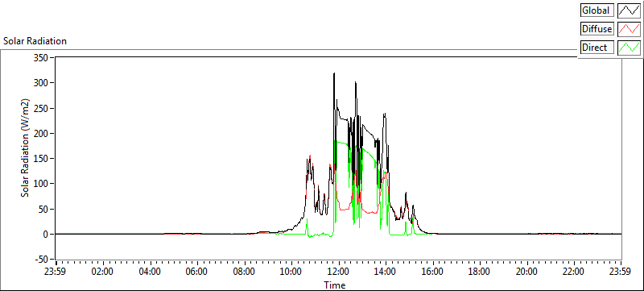Click the 02:00 time axis label

pos(103,272)
